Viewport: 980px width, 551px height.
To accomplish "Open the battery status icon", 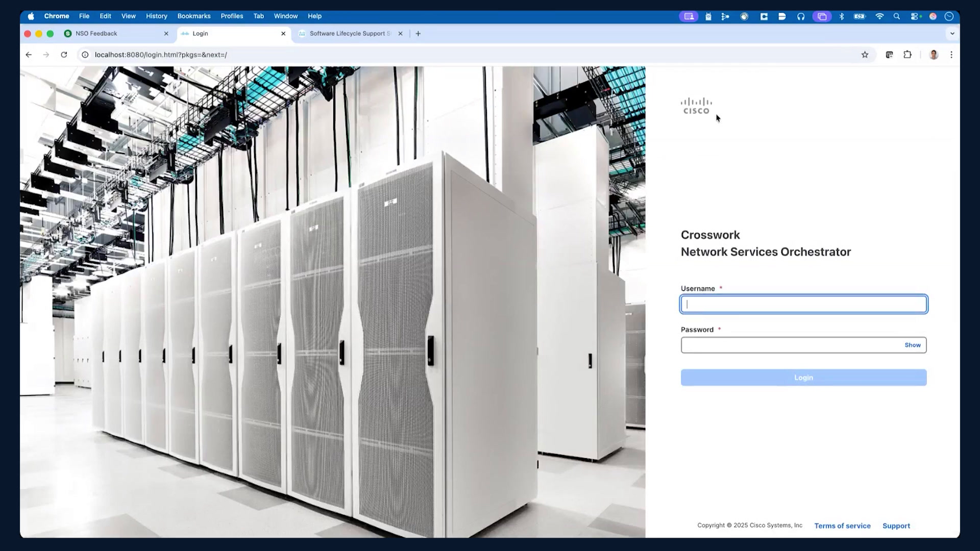I will (860, 16).
